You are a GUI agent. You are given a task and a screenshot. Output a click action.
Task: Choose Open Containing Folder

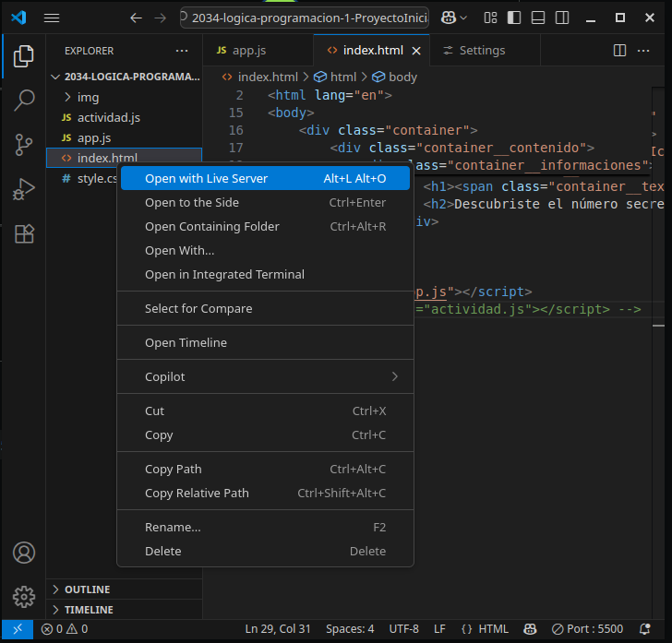tap(265, 226)
